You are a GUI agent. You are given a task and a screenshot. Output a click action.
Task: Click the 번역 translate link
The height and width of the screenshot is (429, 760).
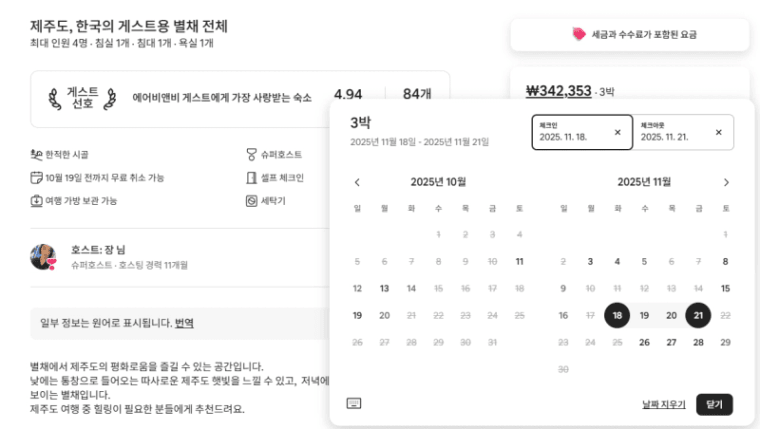click(184, 323)
